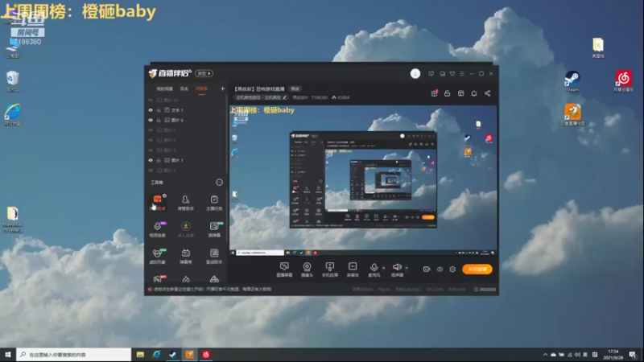This screenshot has width=644, height=362.
Task: Click the user avatar in title bar
Action: 415,73
